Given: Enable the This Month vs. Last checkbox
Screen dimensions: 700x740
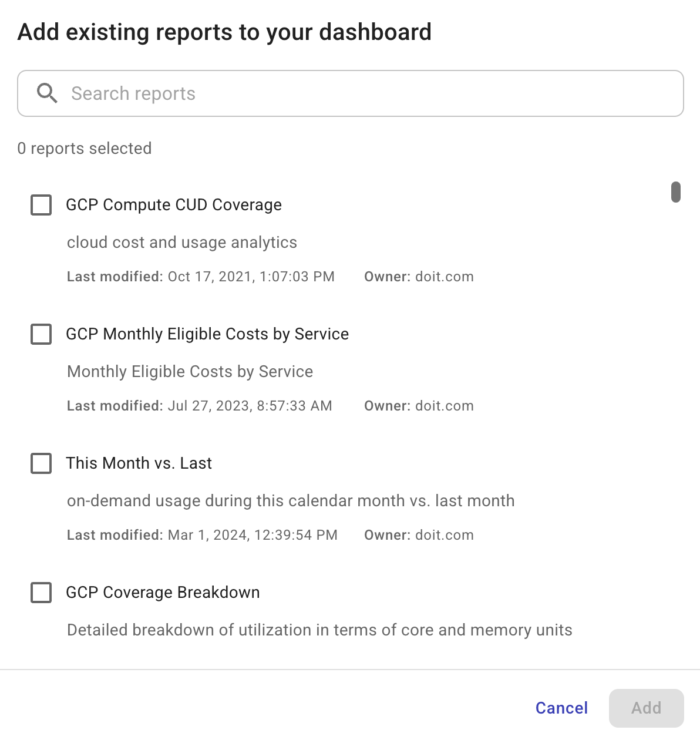Looking at the screenshot, I should pos(41,463).
